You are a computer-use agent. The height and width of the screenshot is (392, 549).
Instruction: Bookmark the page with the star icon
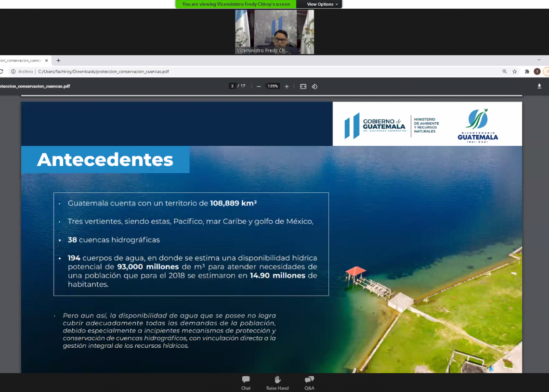515,72
